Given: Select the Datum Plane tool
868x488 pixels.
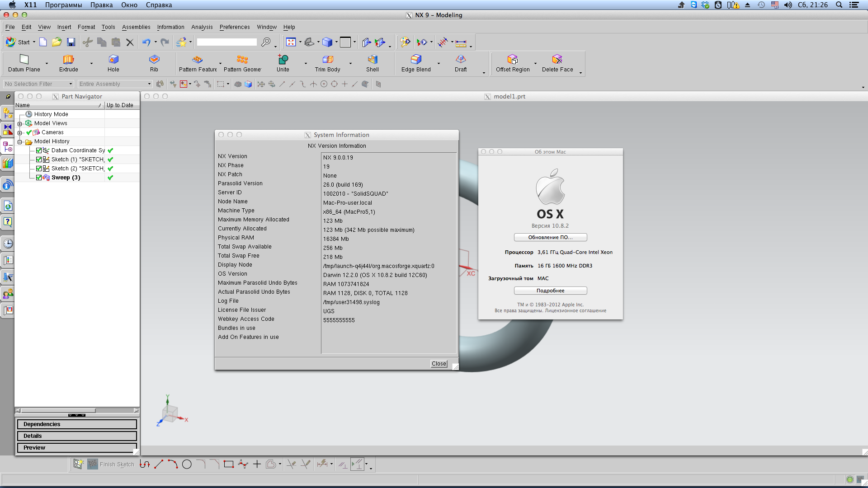Looking at the screenshot, I should coord(24,63).
